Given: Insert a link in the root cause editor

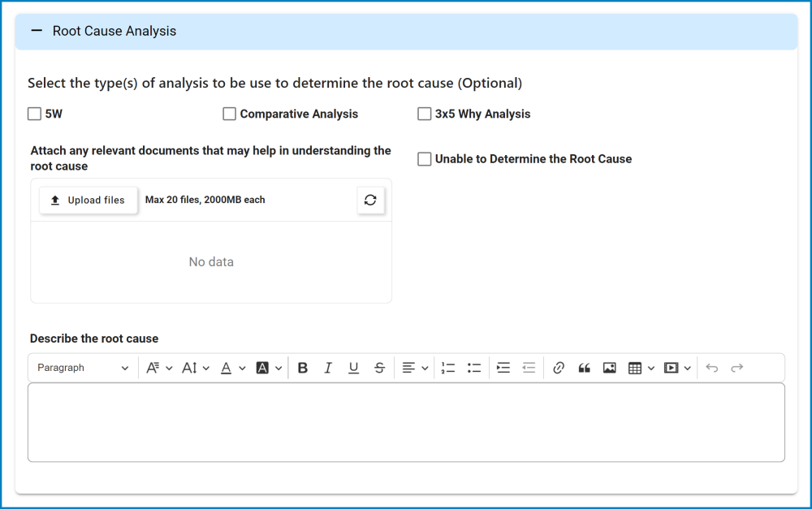Looking at the screenshot, I should tap(558, 367).
